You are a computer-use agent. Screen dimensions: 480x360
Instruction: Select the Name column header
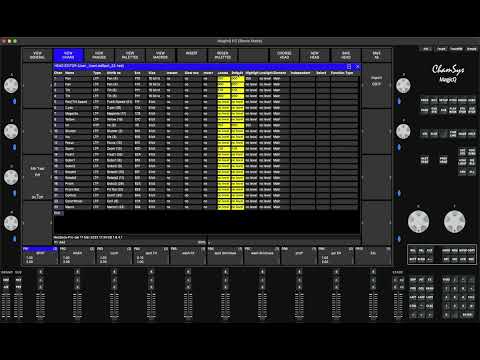(70, 73)
